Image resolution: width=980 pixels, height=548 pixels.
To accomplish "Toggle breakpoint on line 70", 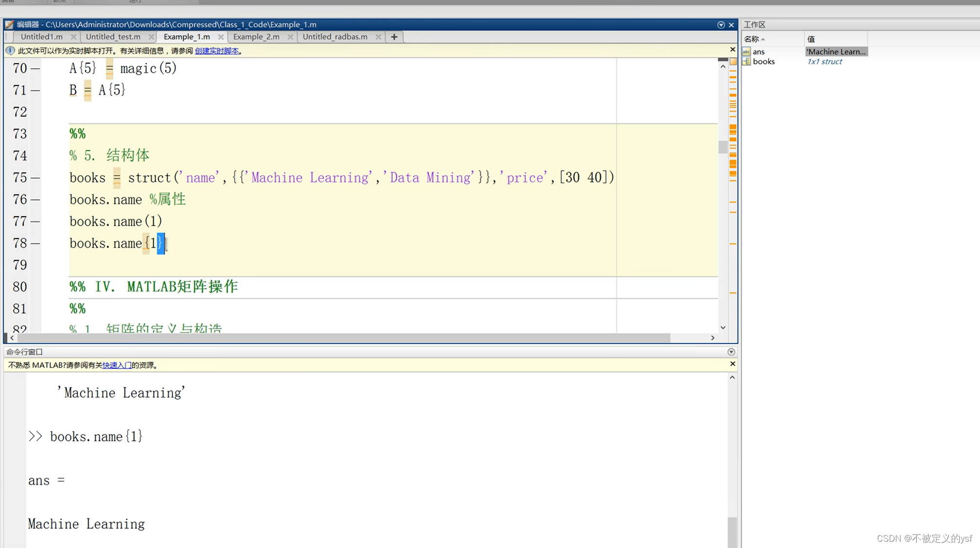I will (35, 68).
